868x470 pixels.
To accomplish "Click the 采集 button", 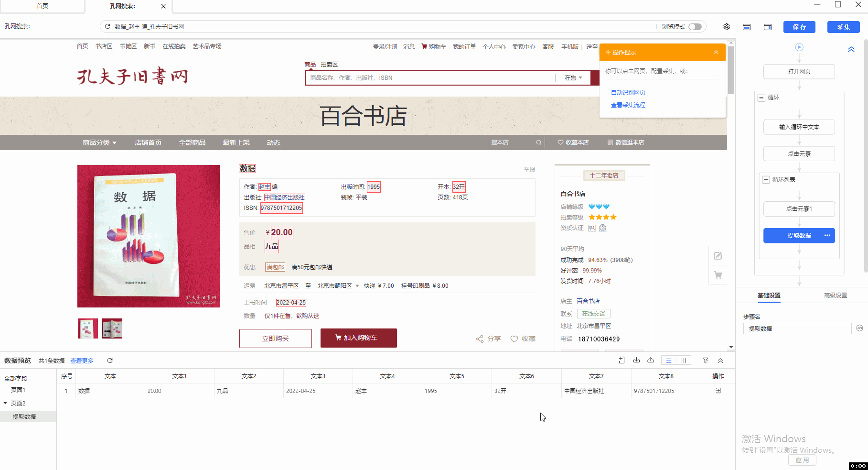I will (844, 27).
